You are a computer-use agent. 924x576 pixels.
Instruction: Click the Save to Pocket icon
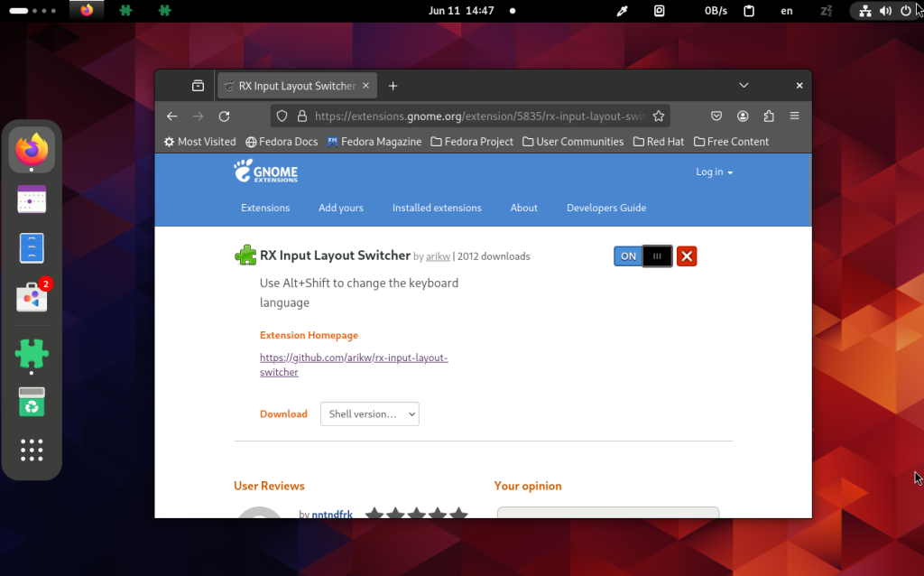pos(716,116)
